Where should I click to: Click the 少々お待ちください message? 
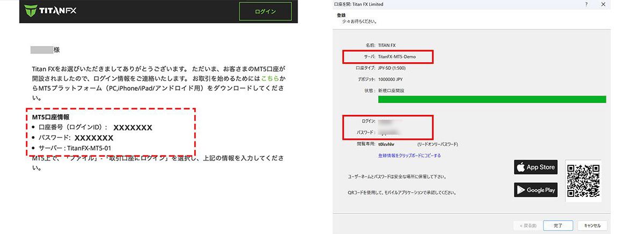click(360, 21)
